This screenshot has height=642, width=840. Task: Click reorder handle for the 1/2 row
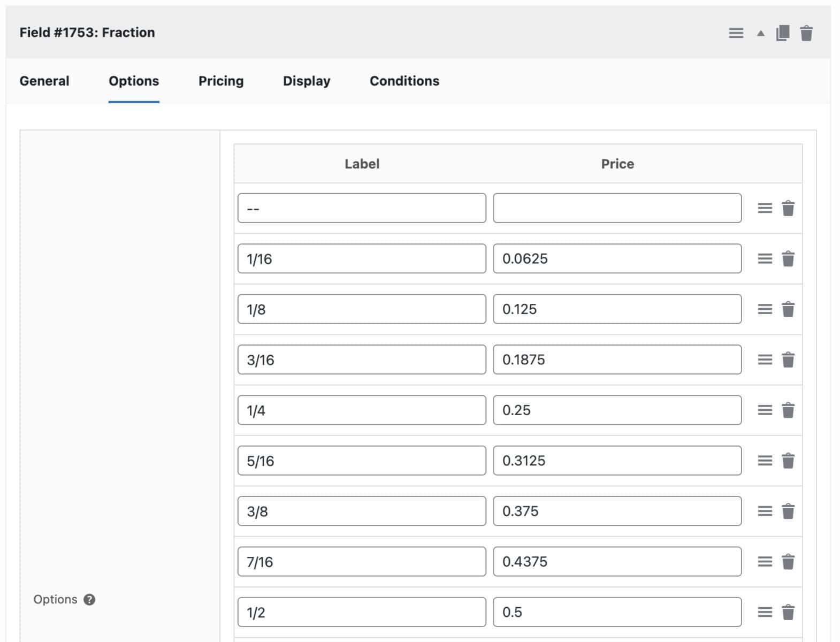pos(765,612)
